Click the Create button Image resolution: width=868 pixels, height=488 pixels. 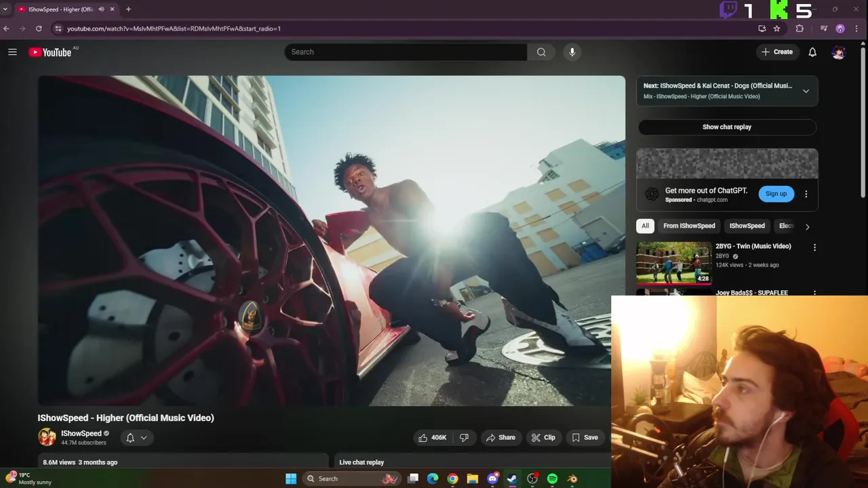[x=777, y=52]
